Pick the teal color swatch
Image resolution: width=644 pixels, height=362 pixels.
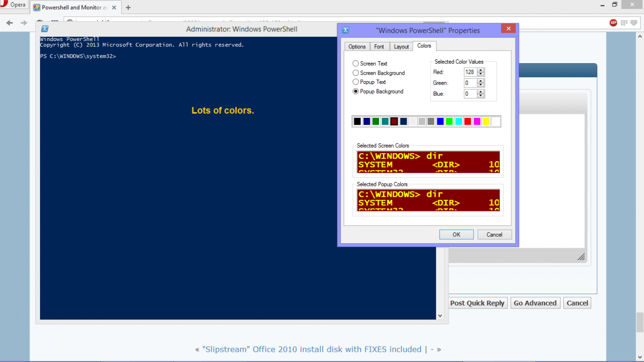tap(385, 122)
